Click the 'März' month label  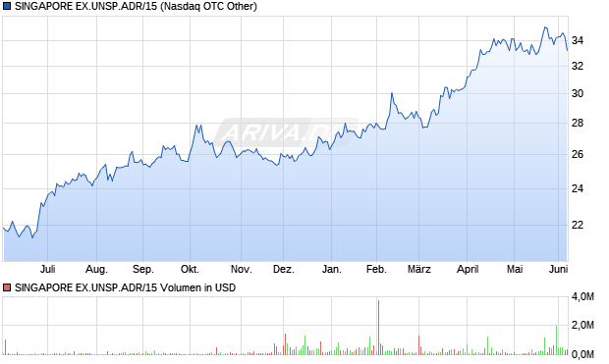[419, 269]
